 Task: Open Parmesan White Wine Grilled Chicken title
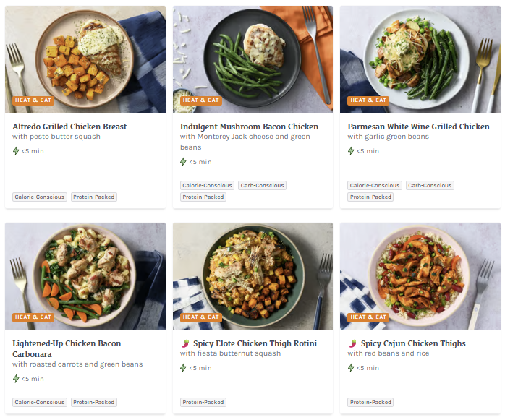pyautogui.click(x=418, y=127)
